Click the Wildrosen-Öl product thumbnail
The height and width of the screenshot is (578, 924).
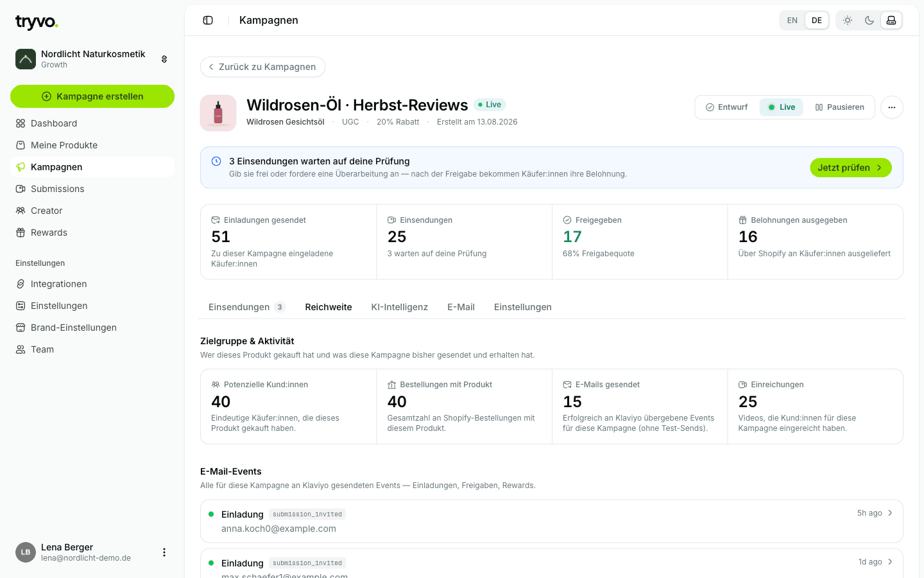pos(218,113)
